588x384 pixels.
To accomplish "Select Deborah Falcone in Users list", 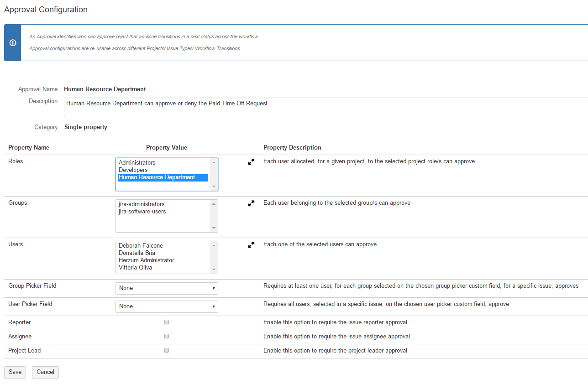I will tap(141, 246).
